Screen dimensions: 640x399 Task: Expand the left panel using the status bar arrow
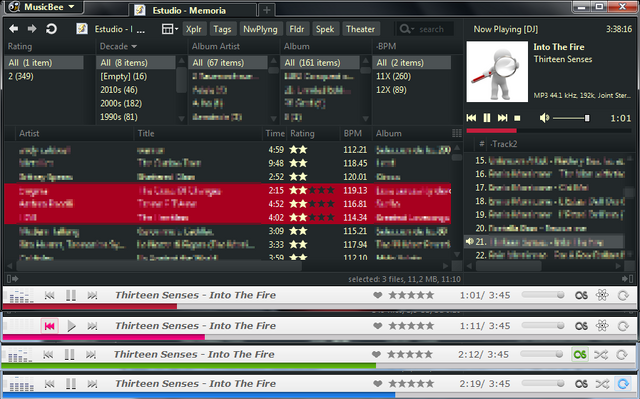(13, 279)
